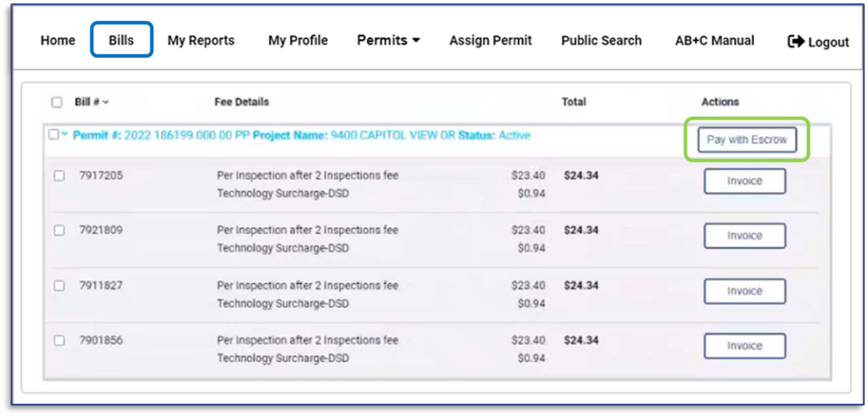Open Invoice for bill 7917205
The width and height of the screenshot is (868, 416).
coord(744,181)
